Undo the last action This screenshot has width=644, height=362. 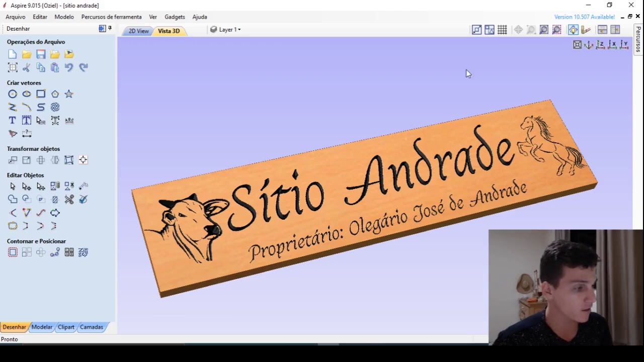tap(69, 67)
